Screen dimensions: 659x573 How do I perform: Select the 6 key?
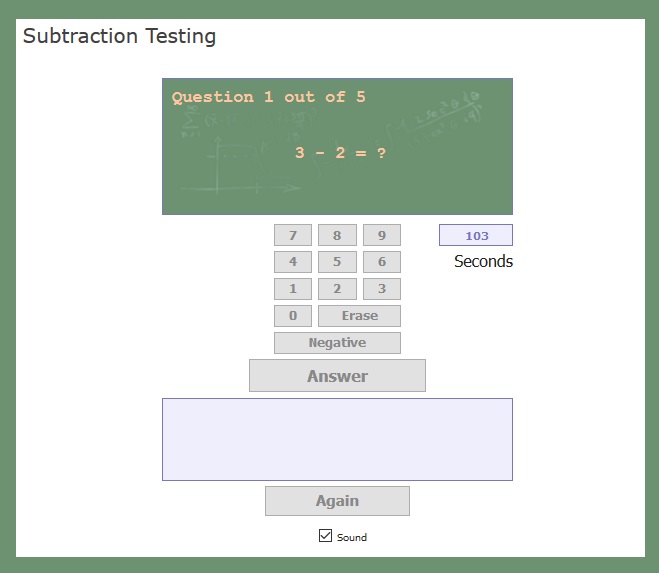pyautogui.click(x=382, y=262)
